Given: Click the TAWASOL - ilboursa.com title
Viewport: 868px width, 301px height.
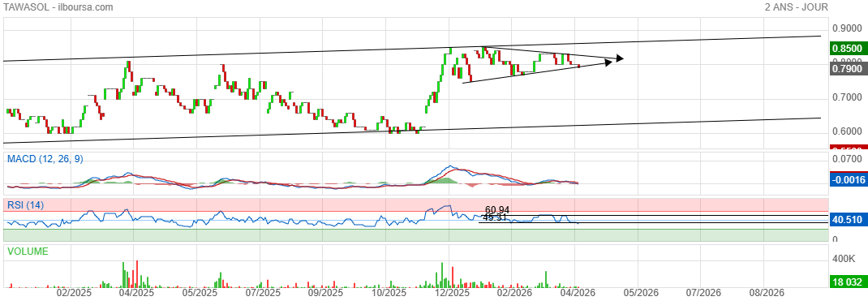Looking at the screenshot, I should pyautogui.click(x=58, y=7).
